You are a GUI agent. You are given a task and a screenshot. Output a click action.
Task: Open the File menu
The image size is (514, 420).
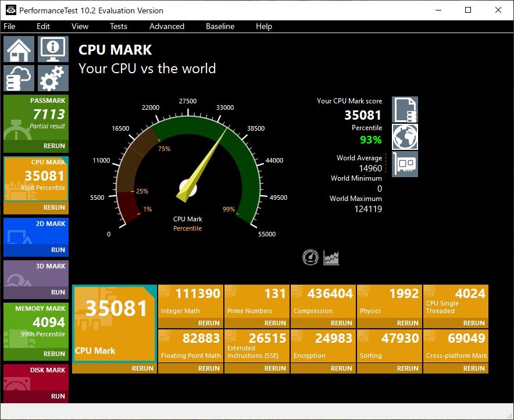pos(9,26)
